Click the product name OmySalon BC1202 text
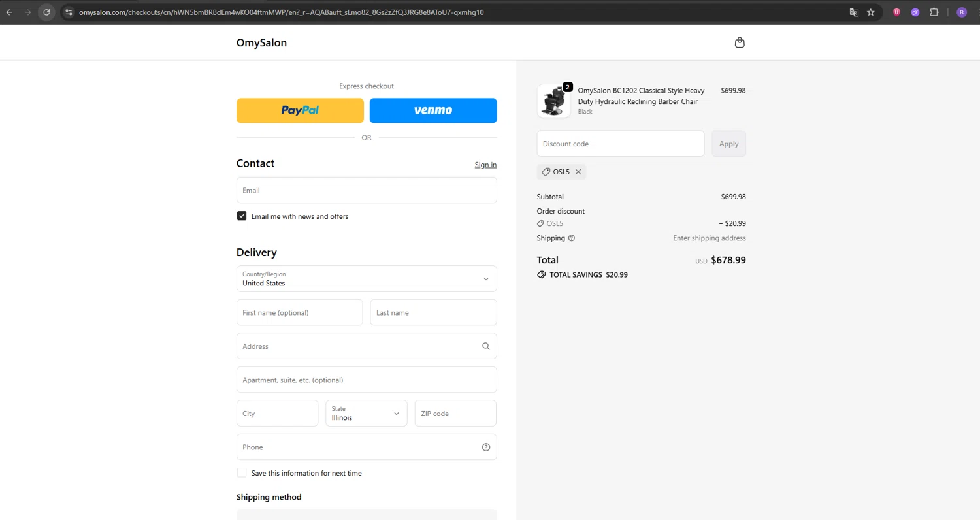980x520 pixels. 641,96
